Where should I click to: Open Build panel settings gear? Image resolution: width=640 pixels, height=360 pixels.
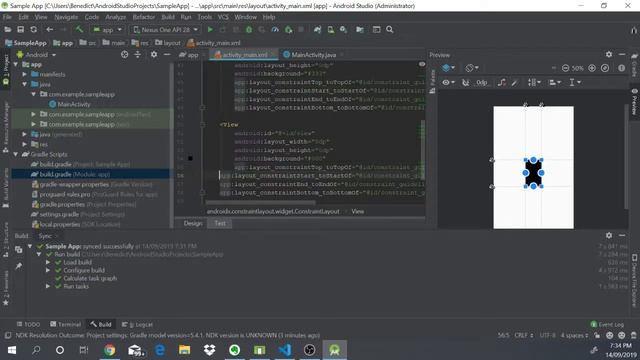[609, 236]
